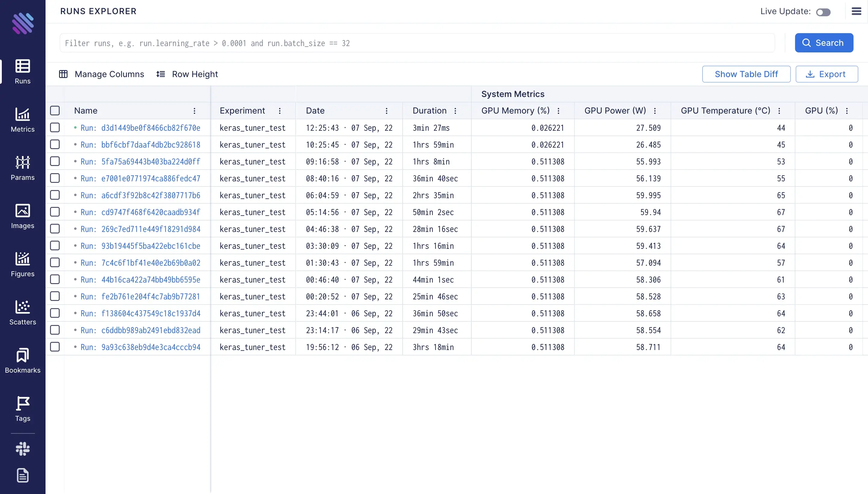The width and height of the screenshot is (868, 494).
Task: Click the Manage Columns table icon
Action: coord(64,74)
